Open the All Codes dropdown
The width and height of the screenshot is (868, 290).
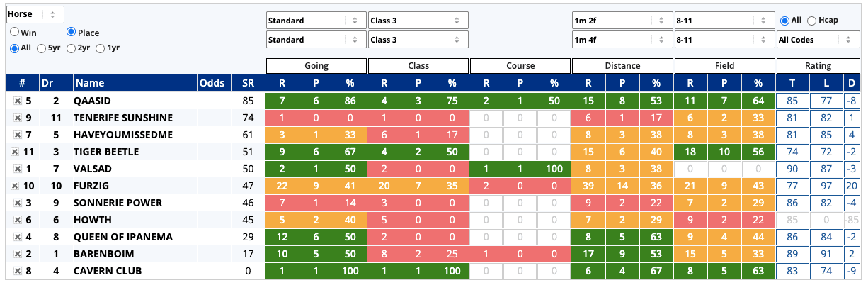818,40
